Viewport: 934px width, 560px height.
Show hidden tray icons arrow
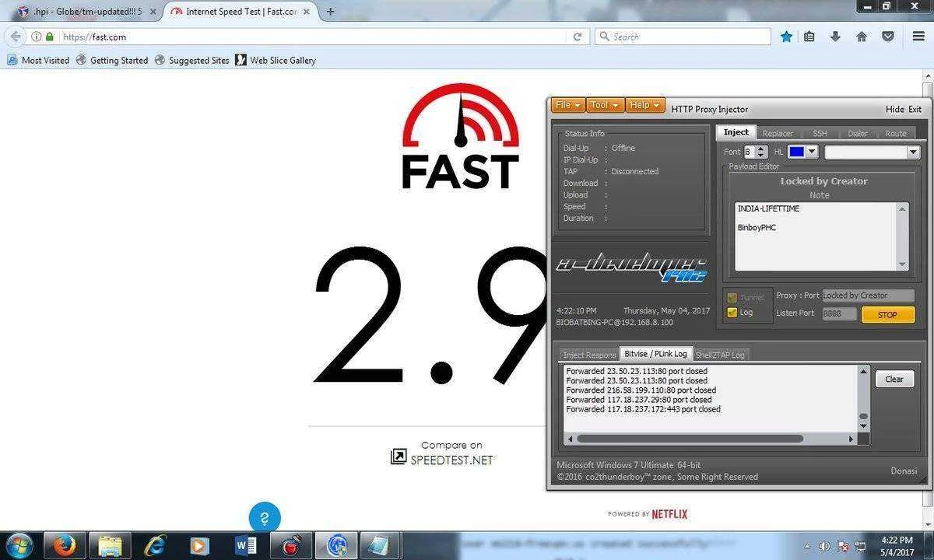[x=807, y=546]
